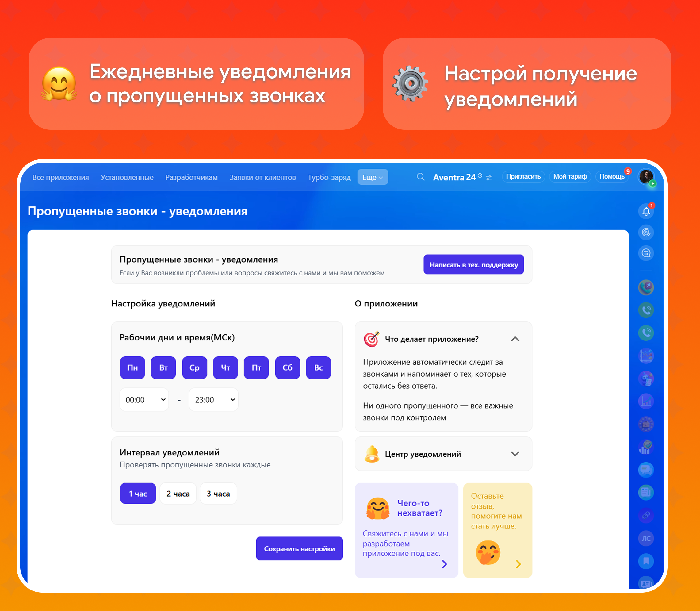Click the search magnifier icon
700x611 pixels.
click(421, 177)
